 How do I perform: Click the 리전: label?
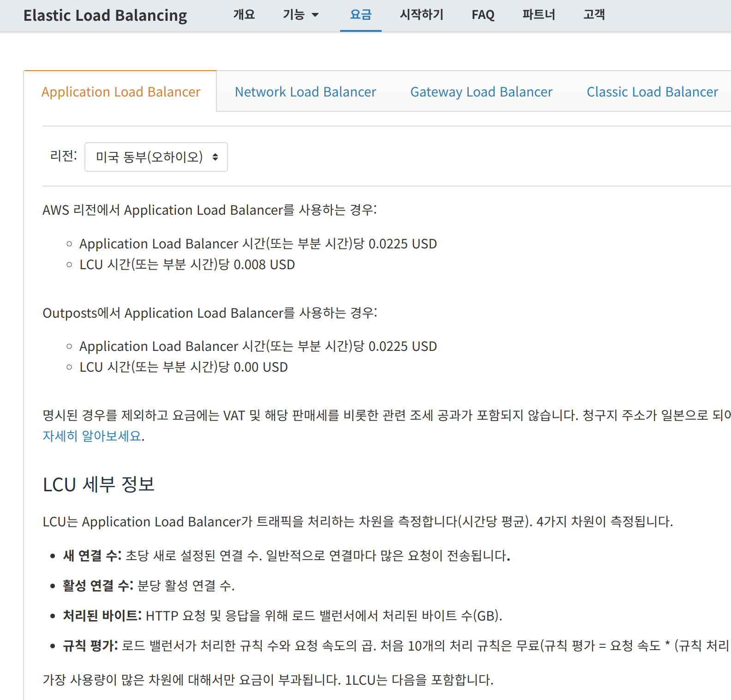(x=63, y=156)
